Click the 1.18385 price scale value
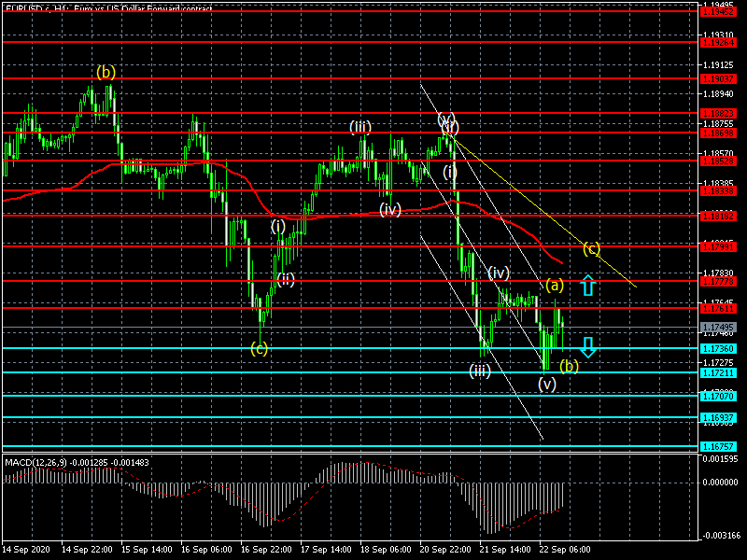Screen dimensions: 747x560 tap(718, 183)
